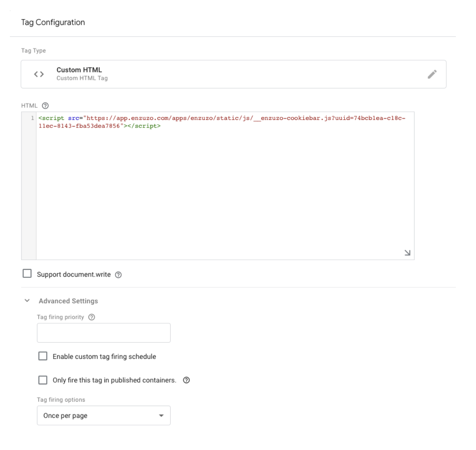Collapse the Advanced Settings section
The height and width of the screenshot is (450, 476).
tap(26, 300)
